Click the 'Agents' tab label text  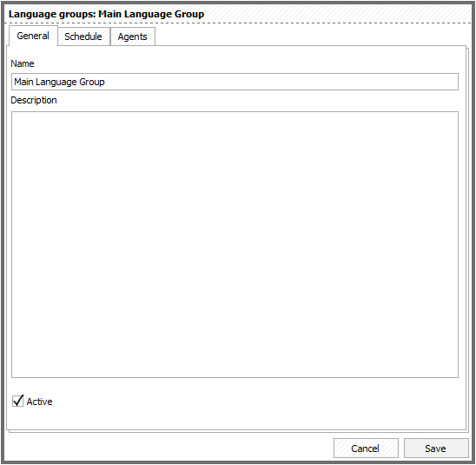(132, 37)
